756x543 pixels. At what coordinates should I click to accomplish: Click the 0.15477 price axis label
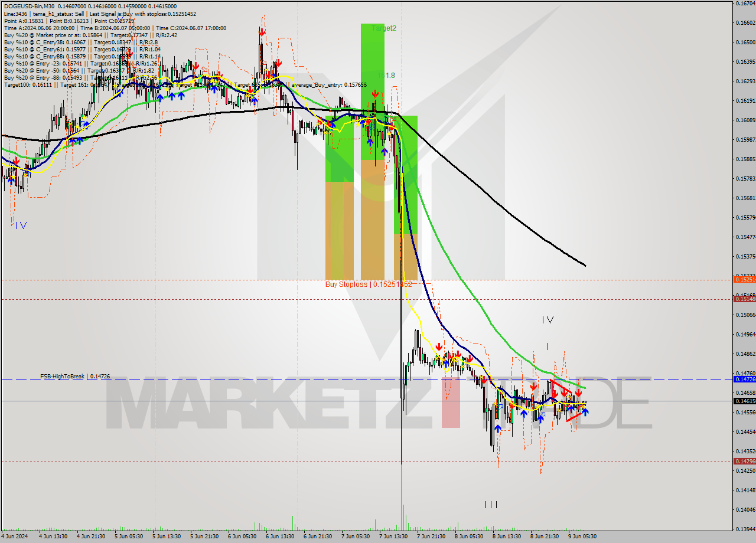tap(745, 237)
